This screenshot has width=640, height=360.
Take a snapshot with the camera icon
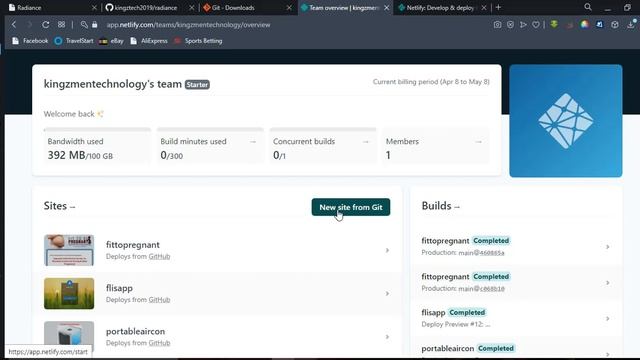click(497, 24)
